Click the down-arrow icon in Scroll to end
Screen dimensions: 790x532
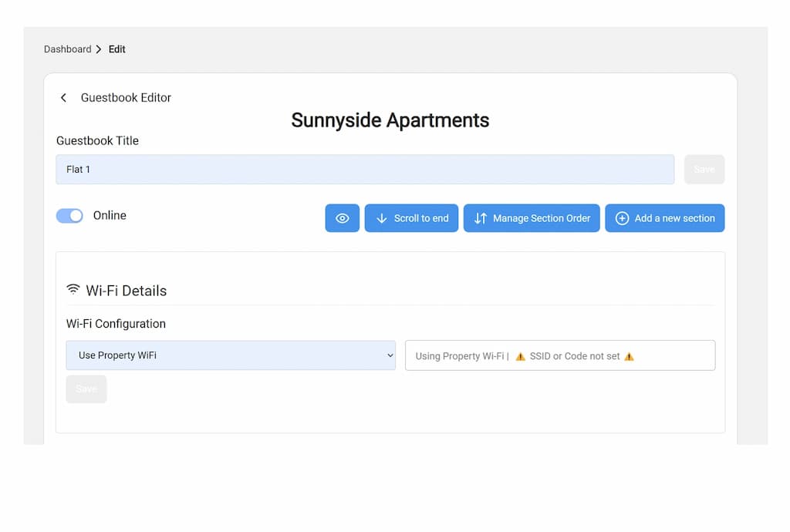(x=381, y=218)
